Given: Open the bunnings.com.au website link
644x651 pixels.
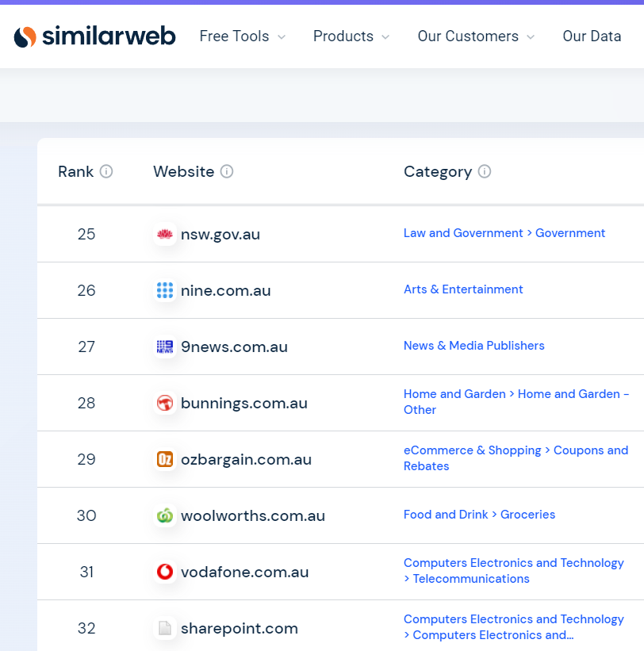Looking at the screenshot, I should point(244,404).
